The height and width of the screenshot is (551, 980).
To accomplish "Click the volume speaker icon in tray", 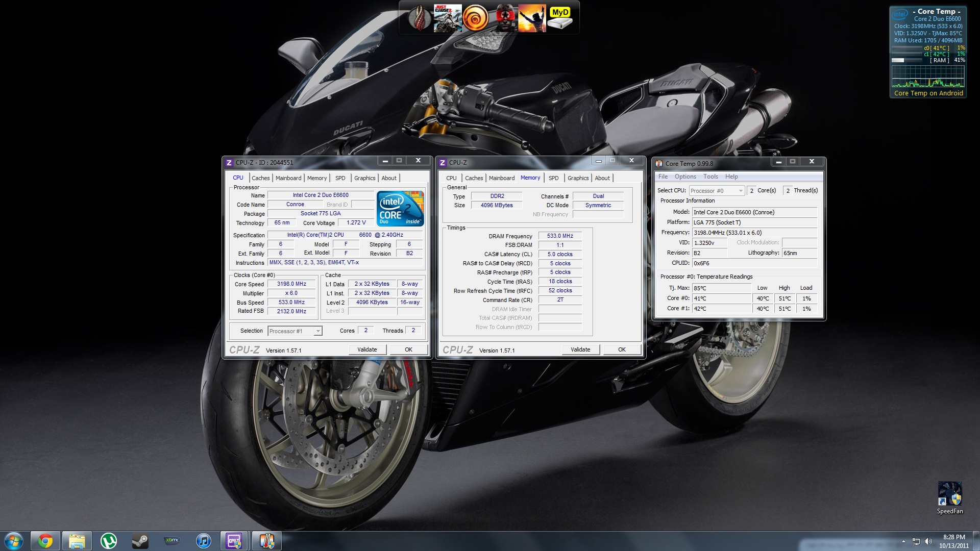I will tap(928, 541).
